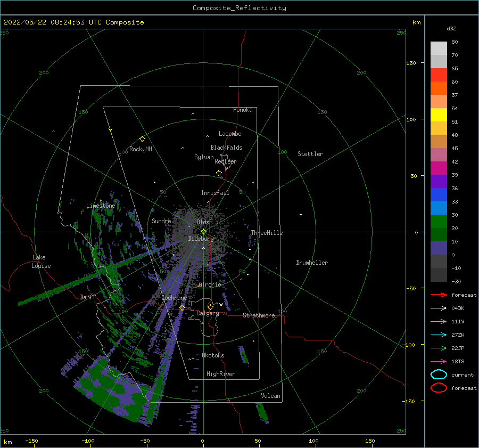Click the magenta 18TS arrow icon

click(439, 362)
